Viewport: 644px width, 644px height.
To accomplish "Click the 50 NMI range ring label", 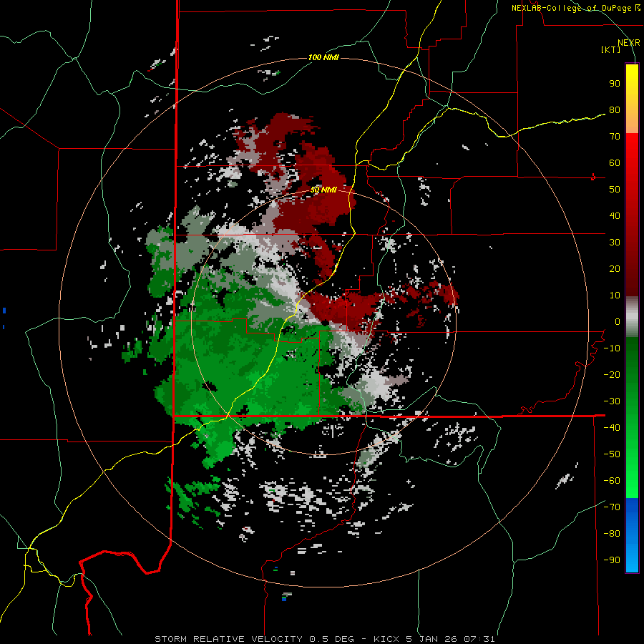I will pyautogui.click(x=323, y=190).
